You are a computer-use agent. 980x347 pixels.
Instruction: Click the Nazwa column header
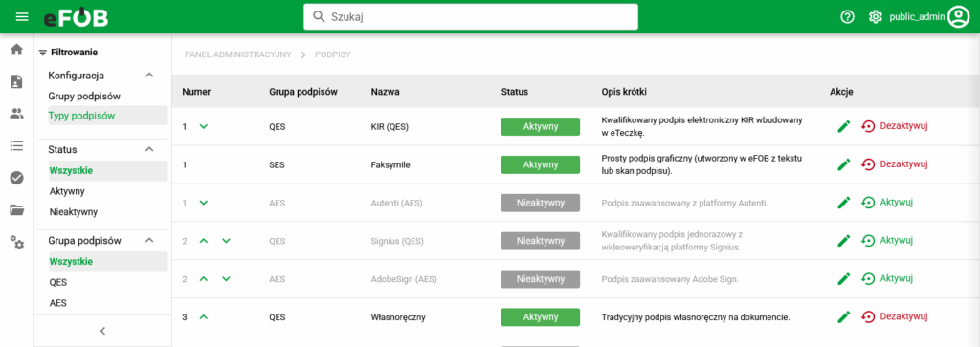(386, 92)
